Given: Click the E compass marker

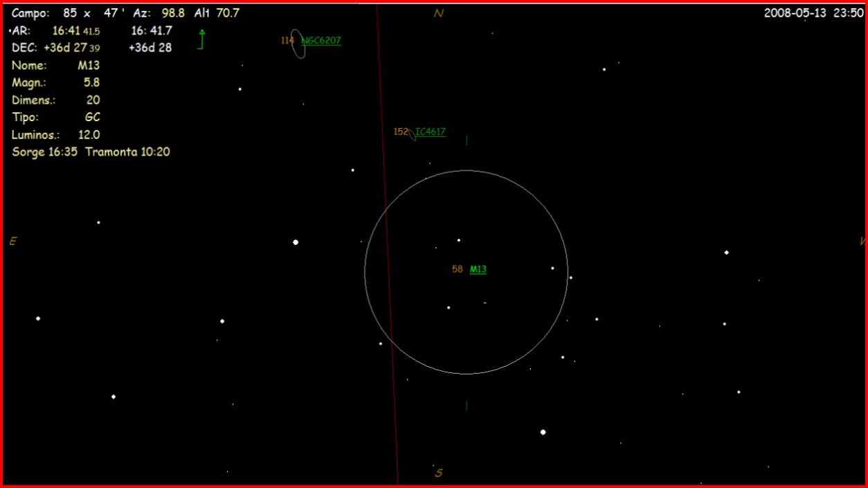Looking at the screenshot, I should 12,242.
